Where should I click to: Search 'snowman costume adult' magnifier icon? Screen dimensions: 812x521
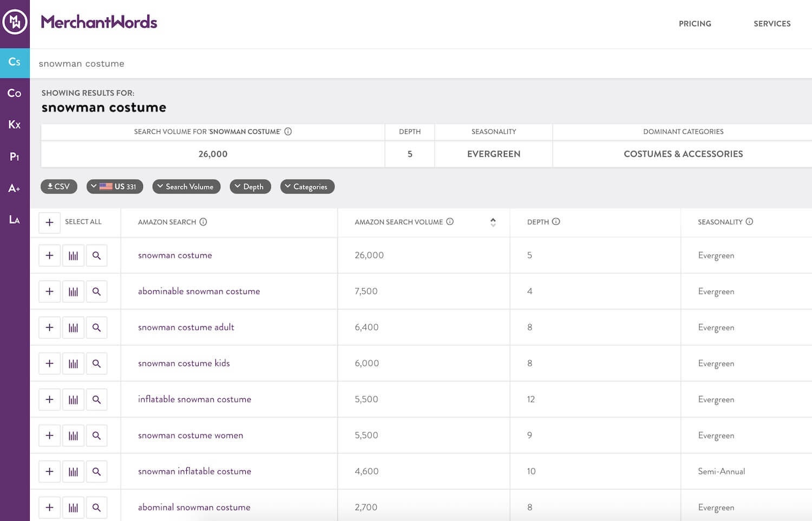coord(96,328)
